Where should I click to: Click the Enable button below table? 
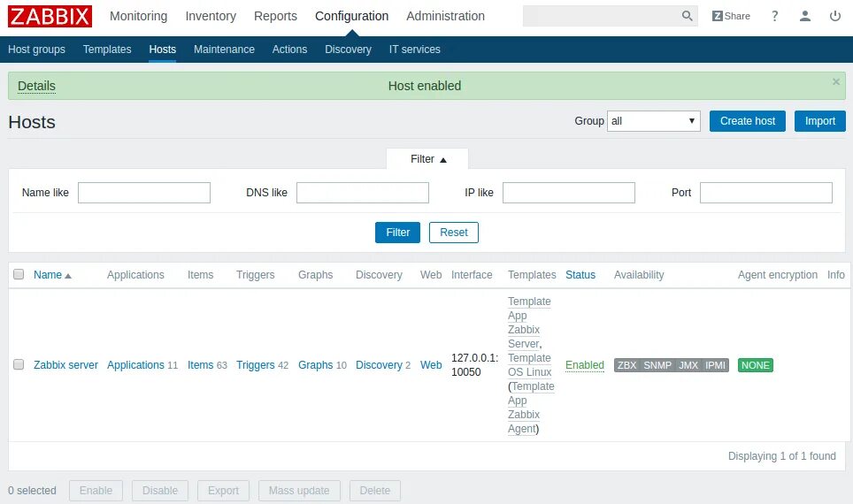[96, 491]
